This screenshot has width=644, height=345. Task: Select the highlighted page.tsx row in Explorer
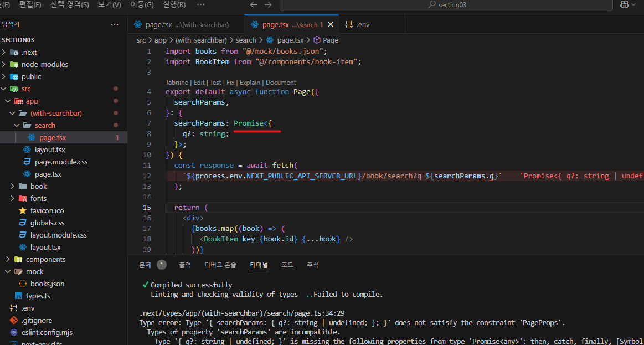[64, 137]
